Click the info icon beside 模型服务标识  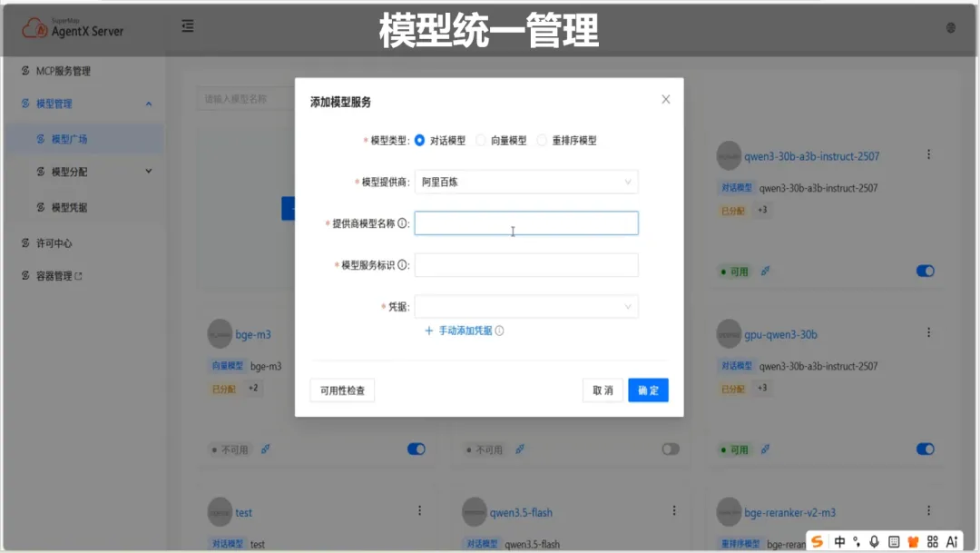pos(403,265)
